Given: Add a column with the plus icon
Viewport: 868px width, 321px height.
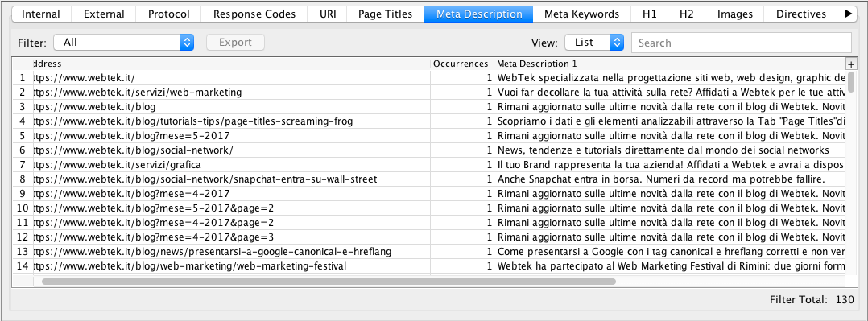Looking at the screenshot, I should click(851, 64).
